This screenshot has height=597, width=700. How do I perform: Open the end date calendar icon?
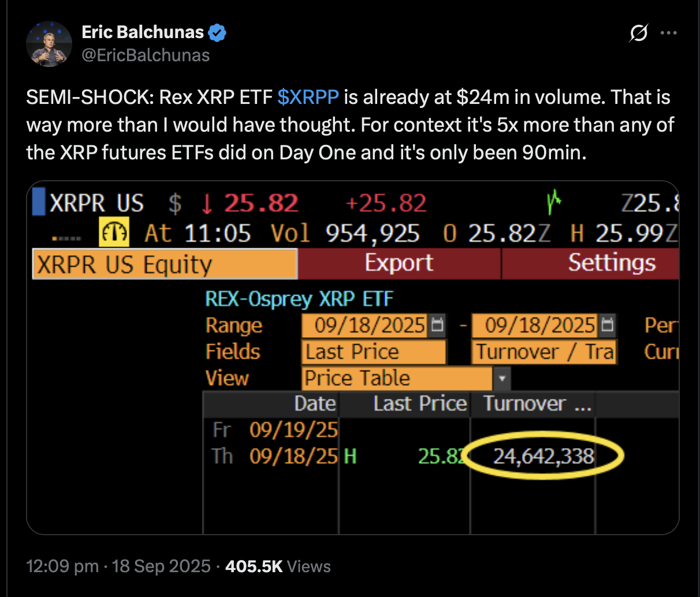(x=608, y=326)
